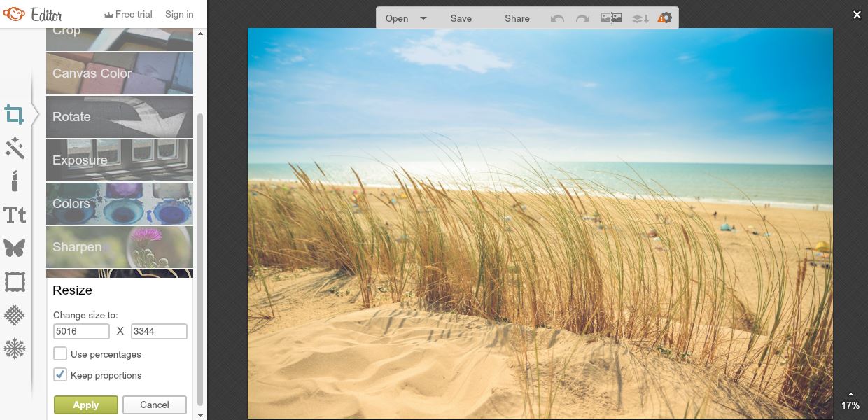Click the "Change size to:" label
Screen dimensions: 868x420
click(85, 316)
